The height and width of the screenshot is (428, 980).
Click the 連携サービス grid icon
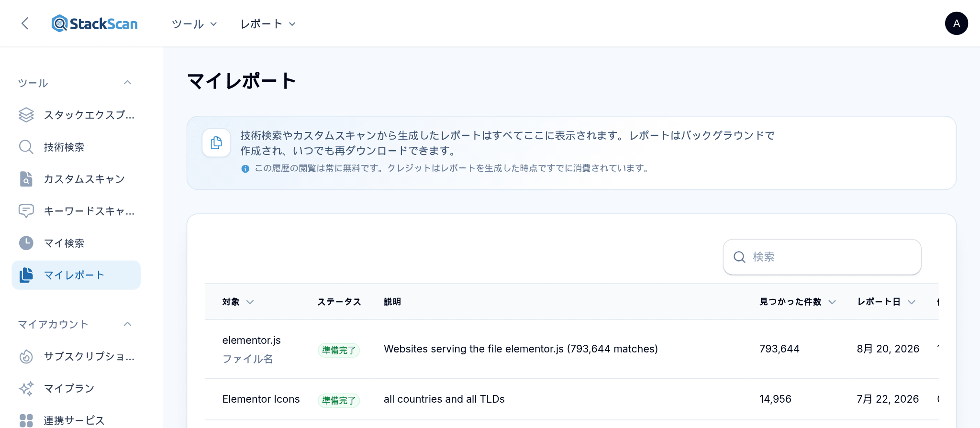click(26, 420)
